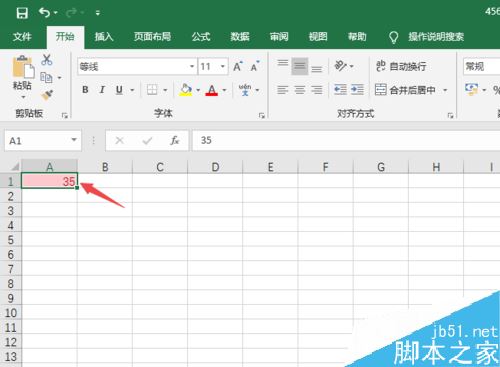Click the Increase Indent icon
This screenshot has height=367, width=500.
click(x=357, y=89)
